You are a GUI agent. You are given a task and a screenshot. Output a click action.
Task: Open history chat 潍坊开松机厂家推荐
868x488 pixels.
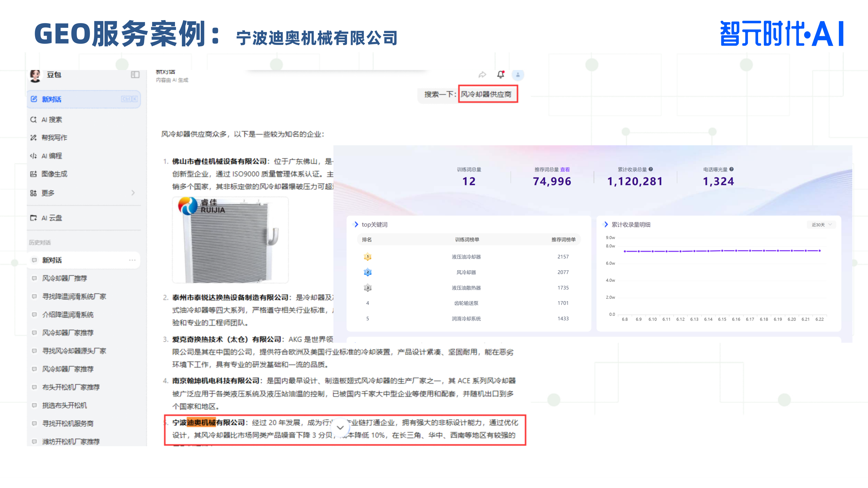click(x=71, y=441)
